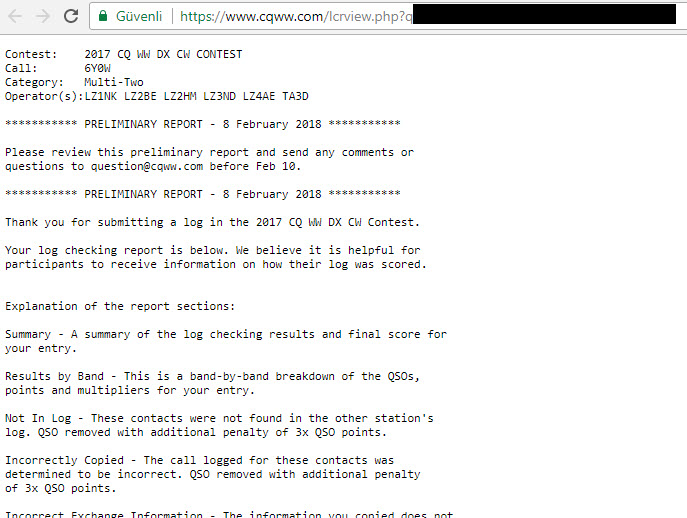Click operator callsign LZ1NK
This screenshot has height=518, width=687.
point(101,96)
